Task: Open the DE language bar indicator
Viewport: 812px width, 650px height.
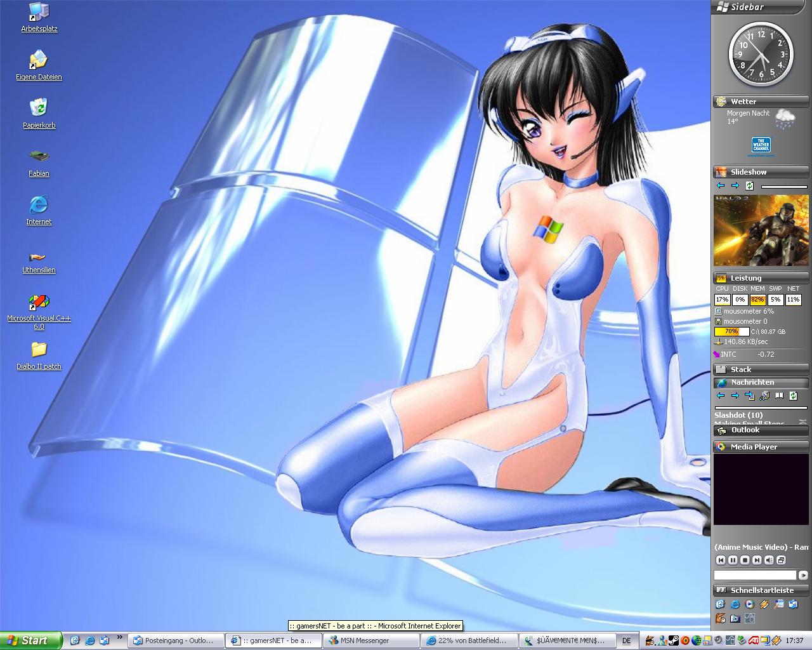Action: 627,640
